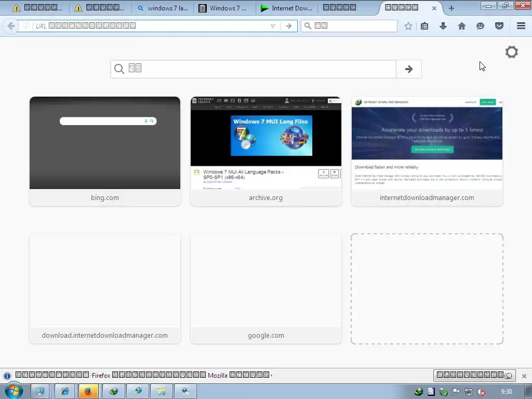Screen dimensions: 532x399
Task: Click the notification bar choice button
Action: [x=474, y=375]
